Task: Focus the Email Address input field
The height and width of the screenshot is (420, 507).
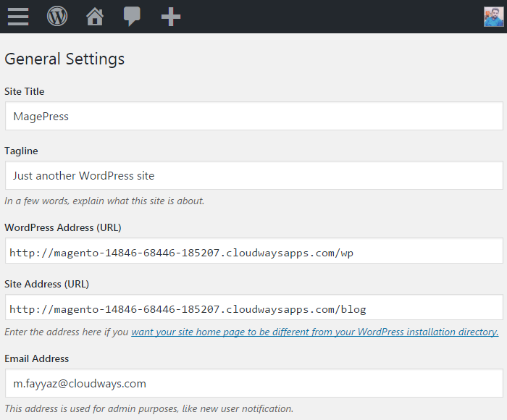Action: (x=253, y=383)
